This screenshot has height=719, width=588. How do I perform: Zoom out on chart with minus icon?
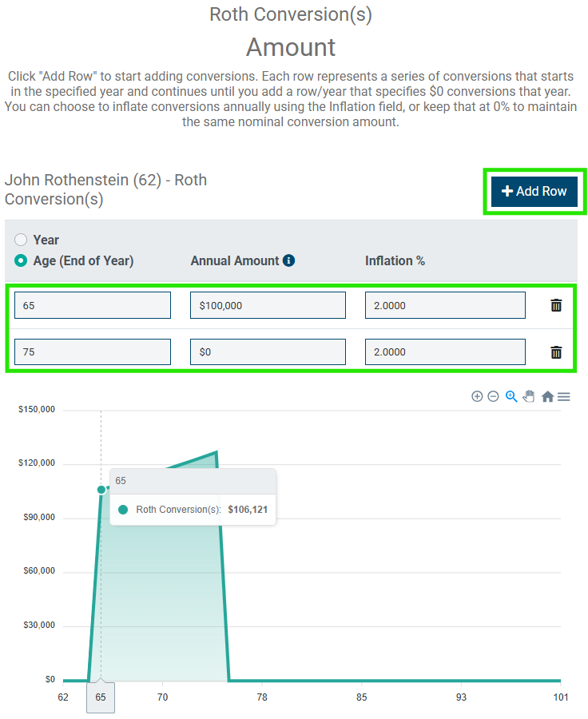[493, 396]
